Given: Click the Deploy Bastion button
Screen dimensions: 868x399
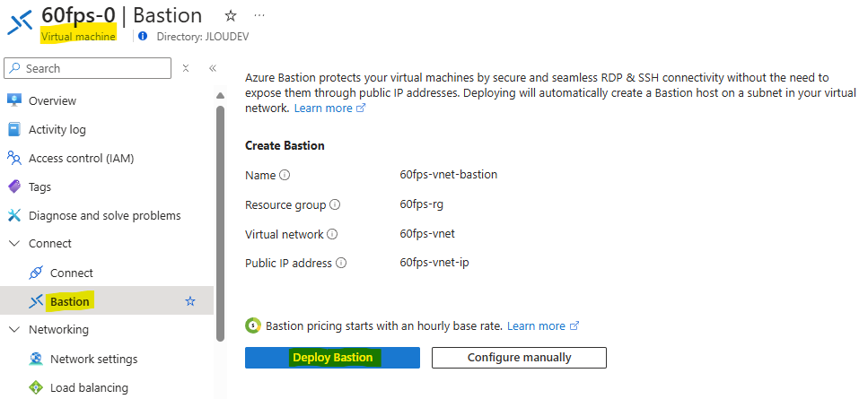Looking at the screenshot, I should (332, 358).
